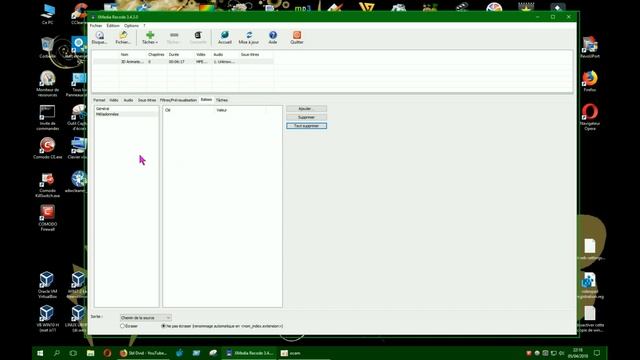Click the Chapitres column header
This screenshot has height=360, width=640.
156,54
